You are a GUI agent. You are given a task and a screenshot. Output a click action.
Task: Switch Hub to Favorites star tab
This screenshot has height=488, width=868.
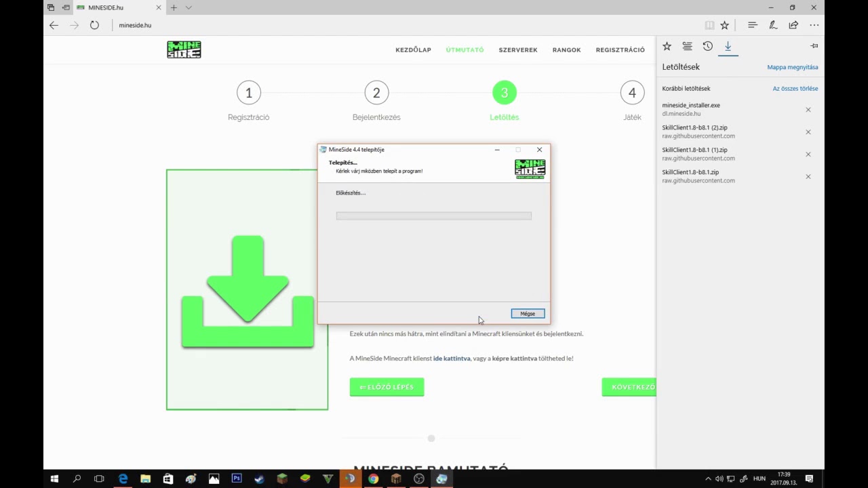pyautogui.click(x=667, y=46)
